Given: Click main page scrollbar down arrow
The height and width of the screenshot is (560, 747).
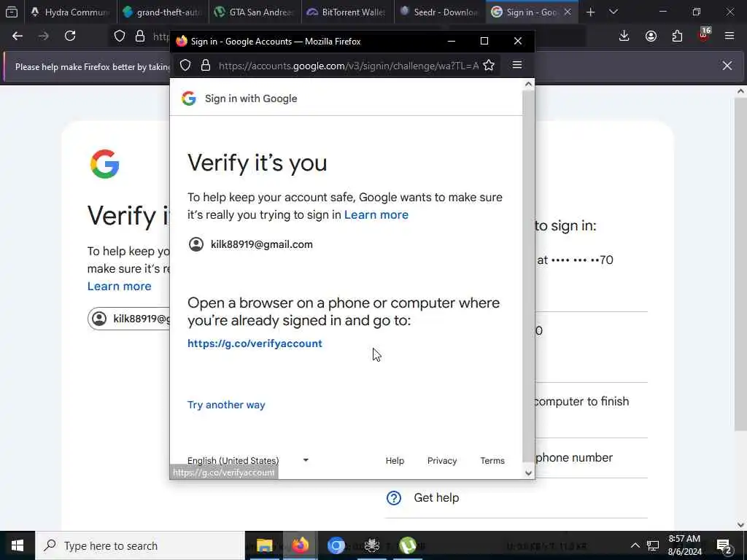Looking at the screenshot, I should coord(740,525).
